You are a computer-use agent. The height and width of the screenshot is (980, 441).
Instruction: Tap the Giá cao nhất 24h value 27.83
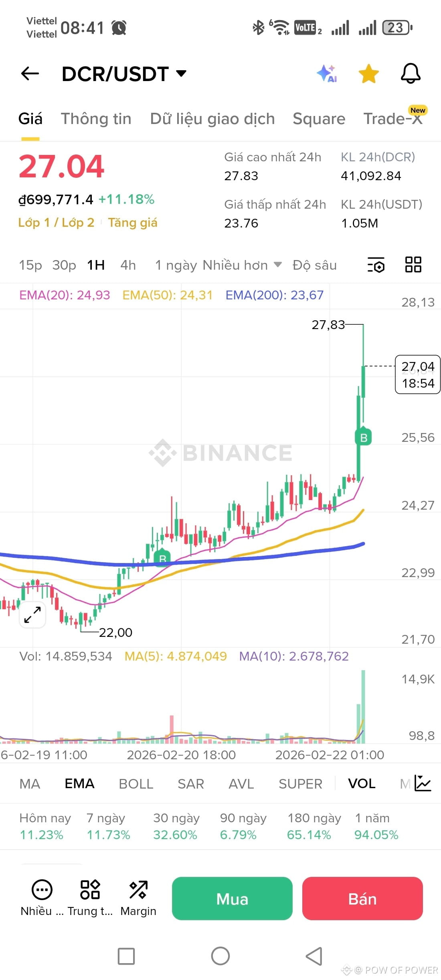coord(241,176)
